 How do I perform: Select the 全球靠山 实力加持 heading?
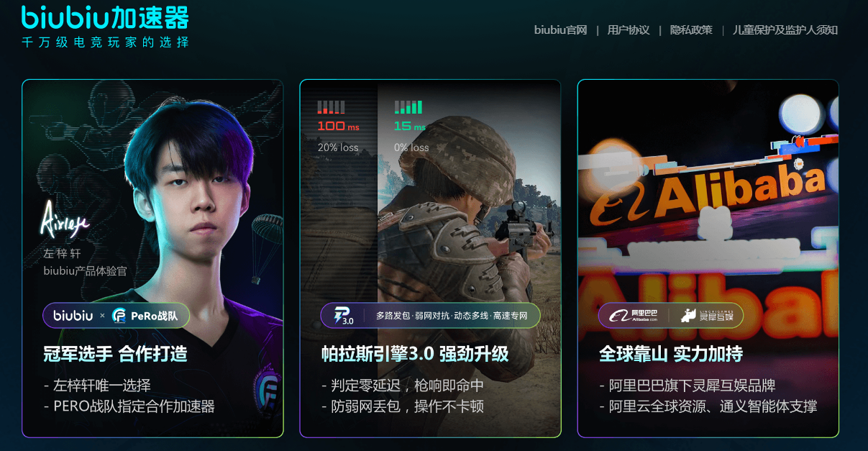671,354
